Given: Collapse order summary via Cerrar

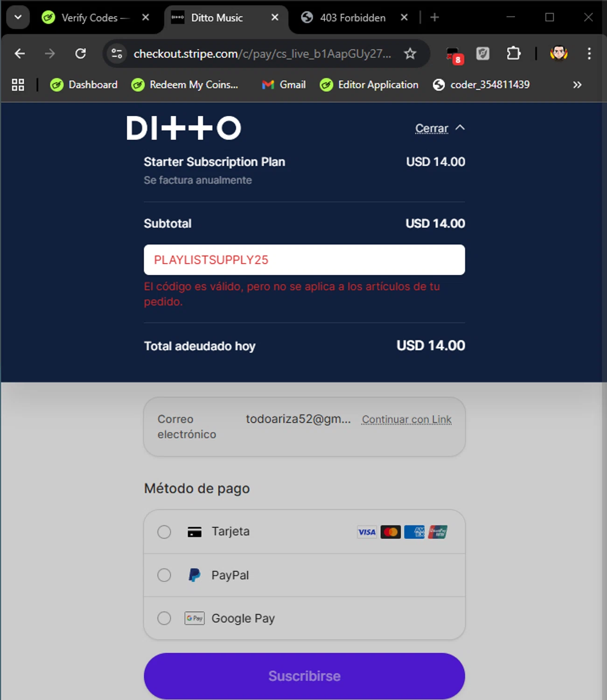Looking at the screenshot, I should click(440, 128).
